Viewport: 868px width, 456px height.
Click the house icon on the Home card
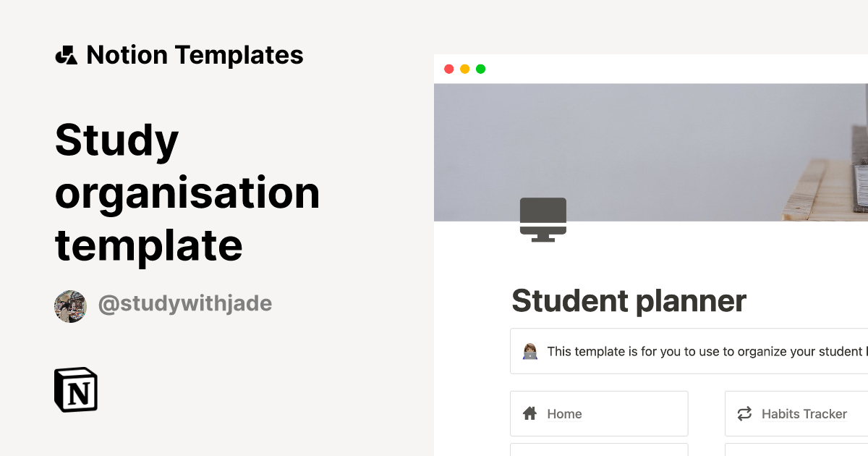(x=529, y=413)
